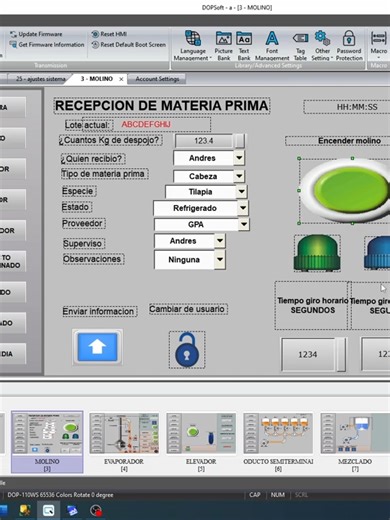Switch to Account Settings tab

pyautogui.click(x=157, y=79)
